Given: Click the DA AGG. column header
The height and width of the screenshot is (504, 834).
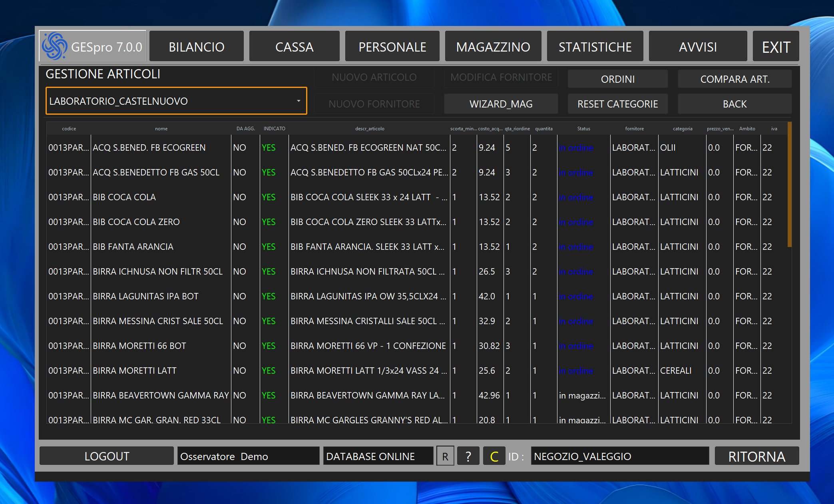Looking at the screenshot, I should click(245, 129).
